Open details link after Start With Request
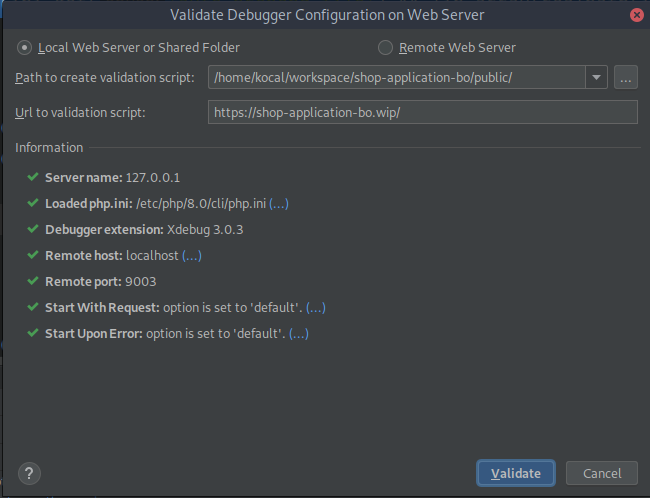 click(315, 308)
